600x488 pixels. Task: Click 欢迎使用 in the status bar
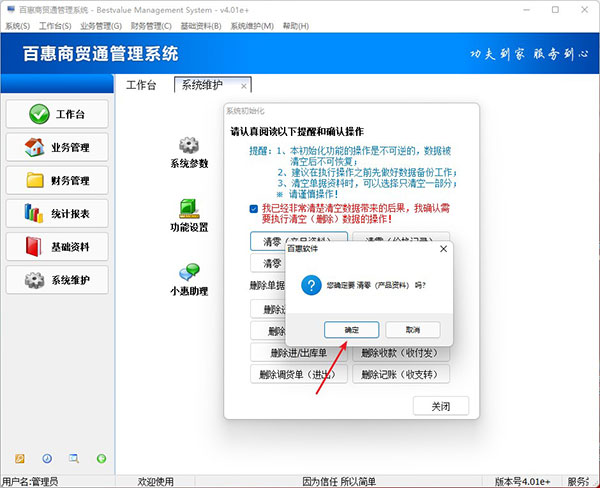[x=155, y=481]
